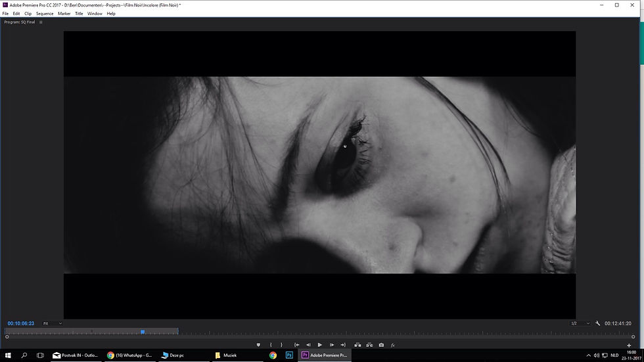Open the Window menu
The width and height of the screenshot is (644, 362).
(95, 14)
